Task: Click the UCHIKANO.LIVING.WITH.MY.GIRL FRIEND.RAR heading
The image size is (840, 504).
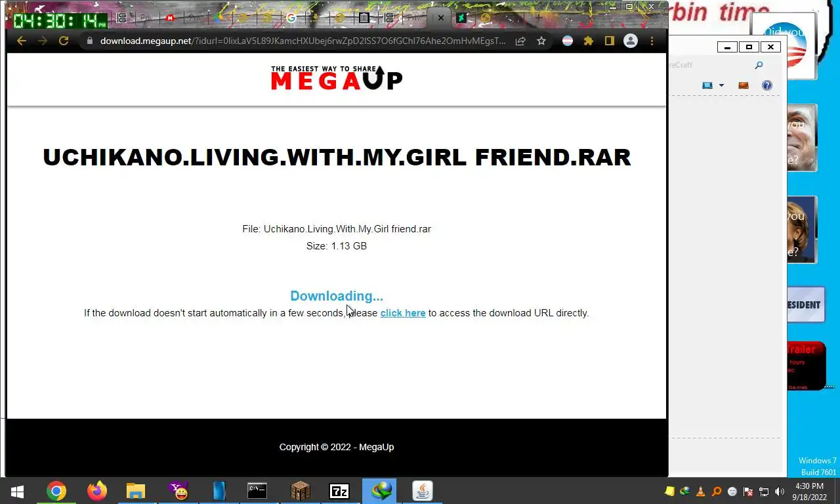Action: 337,157
